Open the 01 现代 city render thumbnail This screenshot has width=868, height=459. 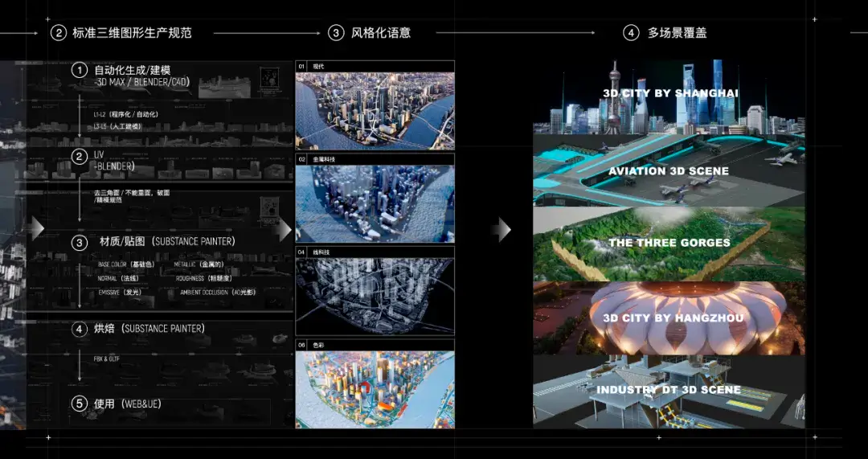pyautogui.click(x=375, y=111)
